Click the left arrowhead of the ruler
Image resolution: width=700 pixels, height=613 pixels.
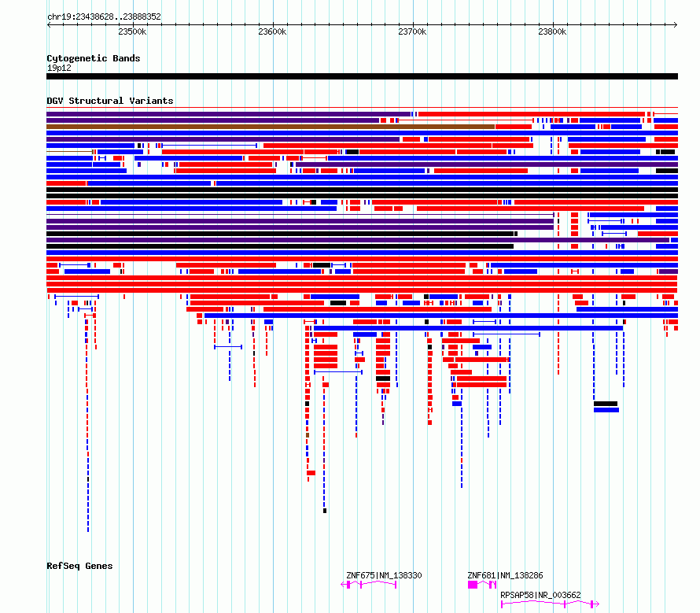pyautogui.click(x=49, y=24)
